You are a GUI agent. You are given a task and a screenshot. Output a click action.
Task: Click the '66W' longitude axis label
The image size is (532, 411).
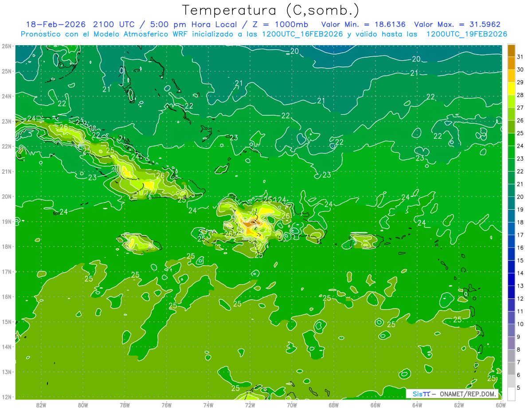(376, 405)
